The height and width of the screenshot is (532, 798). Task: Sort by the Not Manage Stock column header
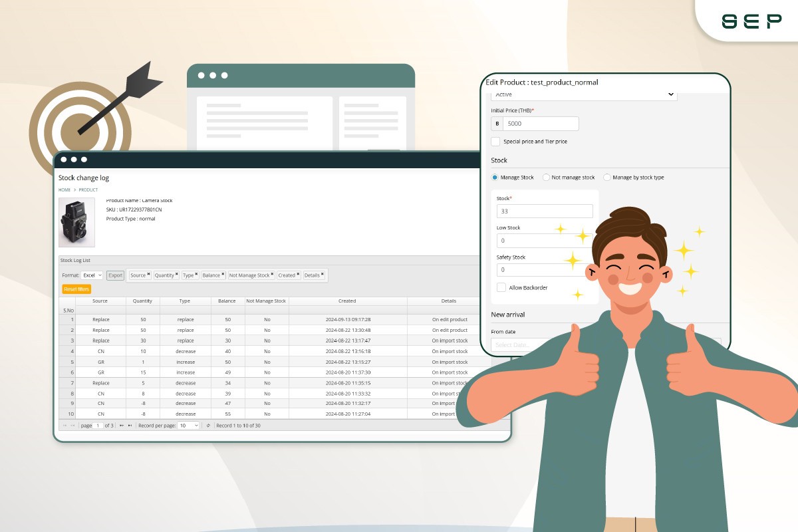click(x=266, y=301)
